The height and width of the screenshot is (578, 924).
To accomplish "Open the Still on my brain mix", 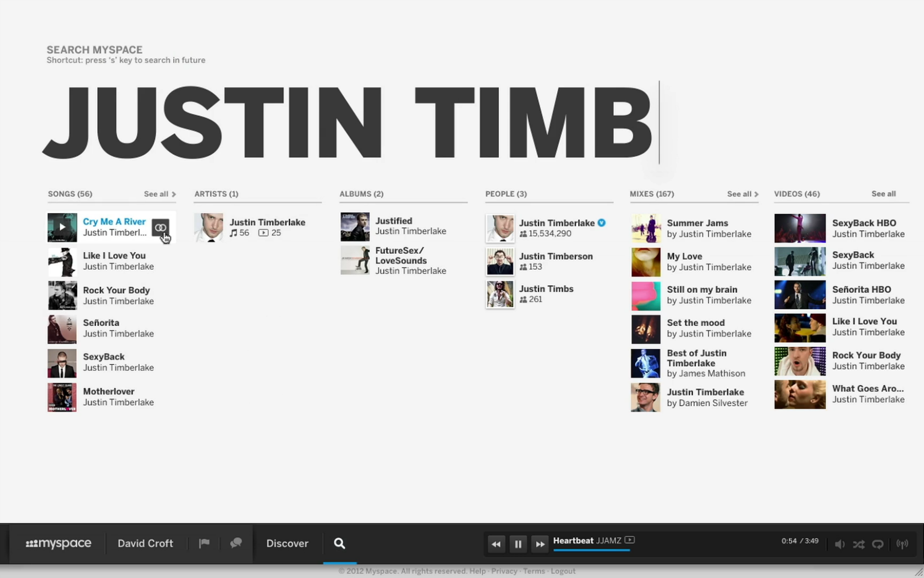I will click(702, 290).
